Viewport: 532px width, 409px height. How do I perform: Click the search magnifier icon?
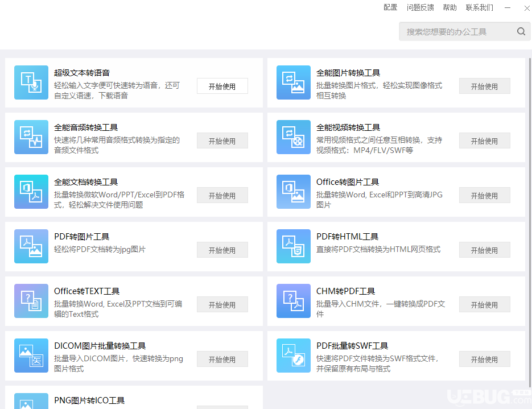pos(521,31)
